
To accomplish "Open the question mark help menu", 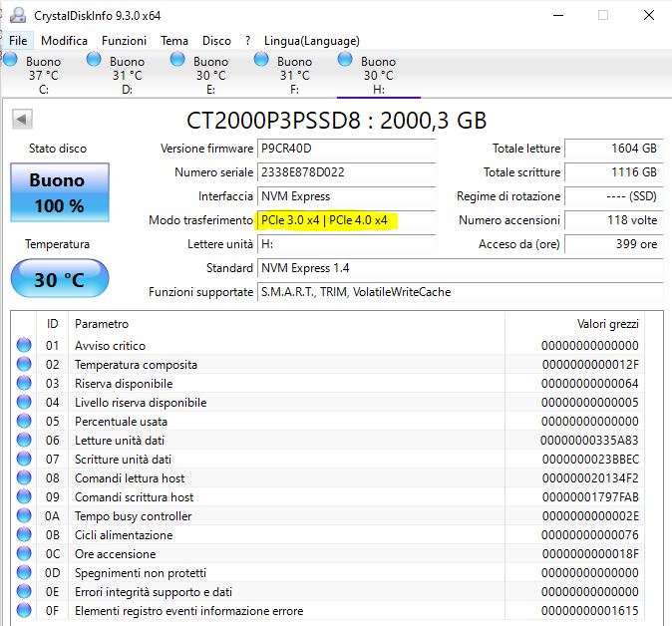I will click(x=247, y=41).
